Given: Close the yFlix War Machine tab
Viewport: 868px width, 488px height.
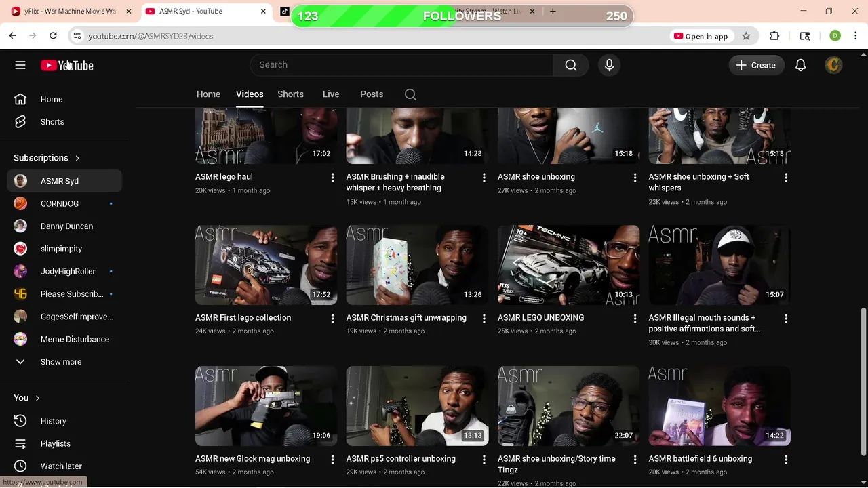Looking at the screenshot, I should point(129,12).
